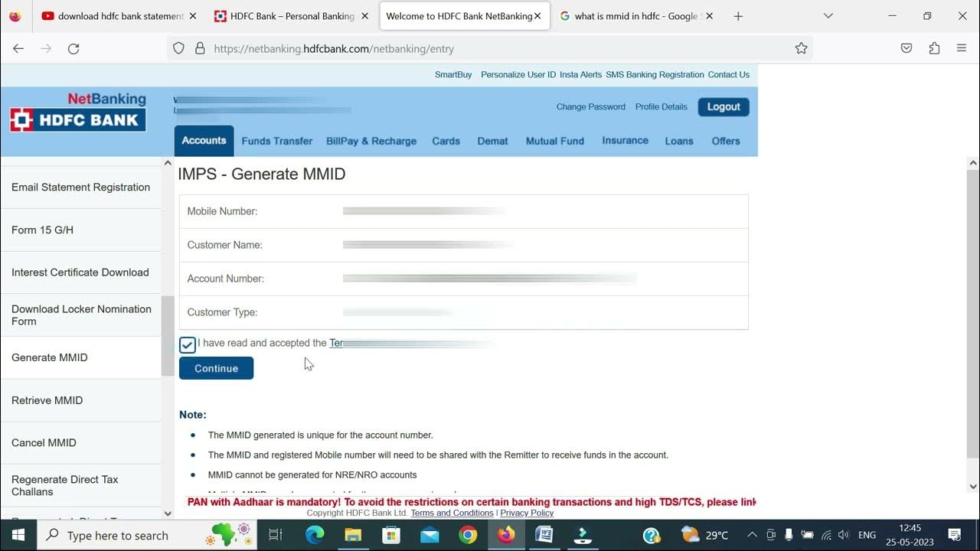The width and height of the screenshot is (980, 551).
Task: Open the Firefox extensions puzzle icon
Action: coord(934,48)
